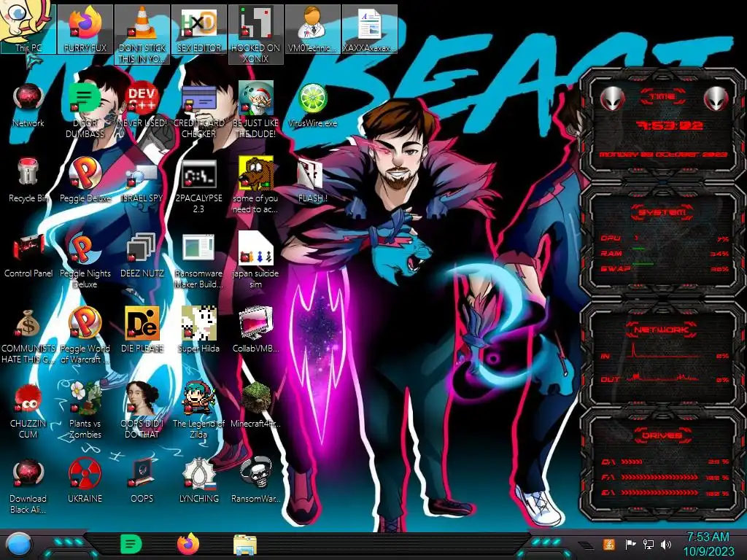
Task: Click the Start orb button
Action: point(18,545)
